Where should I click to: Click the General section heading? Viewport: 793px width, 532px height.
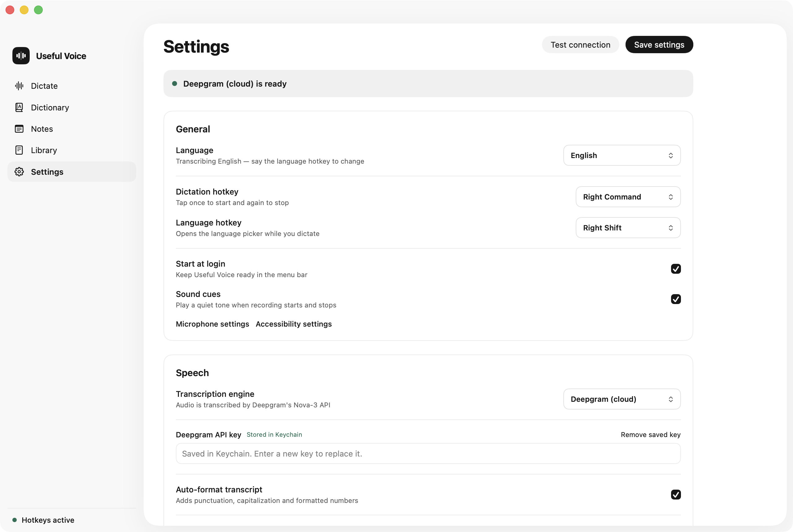pyautogui.click(x=193, y=129)
